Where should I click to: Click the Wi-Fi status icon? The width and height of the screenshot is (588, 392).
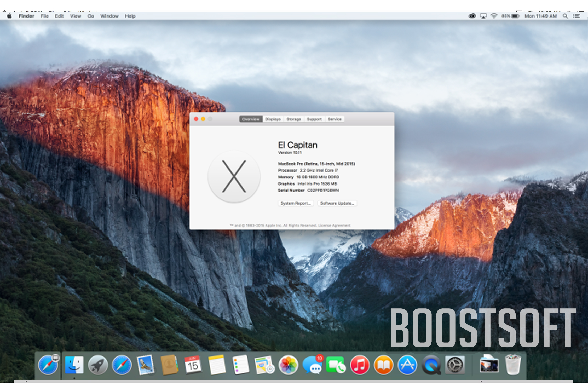[494, 16]
